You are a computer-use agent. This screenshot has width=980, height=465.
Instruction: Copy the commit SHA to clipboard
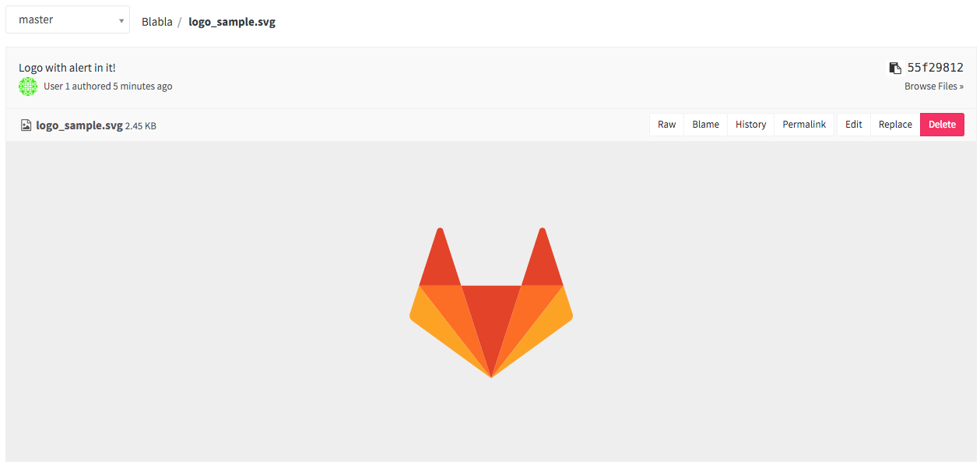pyautogui.click(x=894, y=68)
